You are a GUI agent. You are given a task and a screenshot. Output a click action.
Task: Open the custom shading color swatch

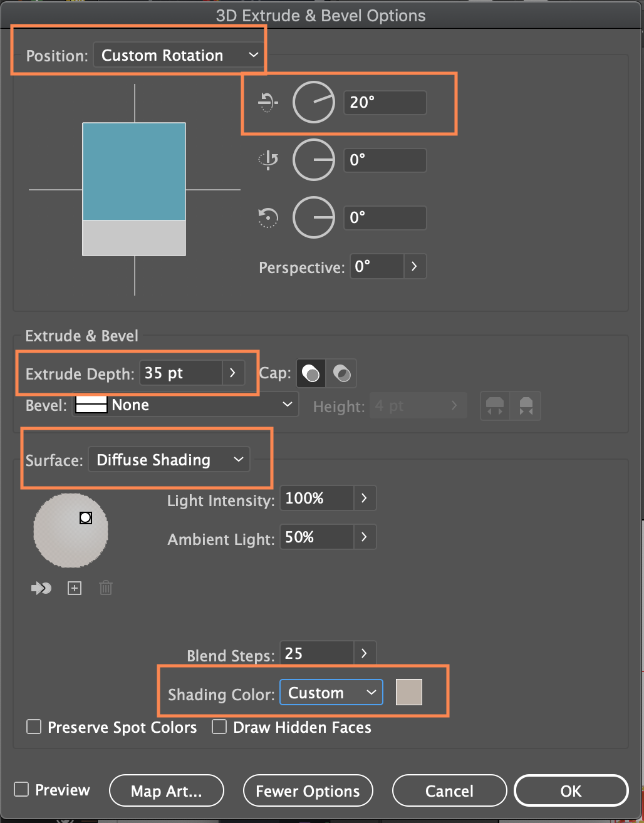pyautogui.click(x=409, y=692)
